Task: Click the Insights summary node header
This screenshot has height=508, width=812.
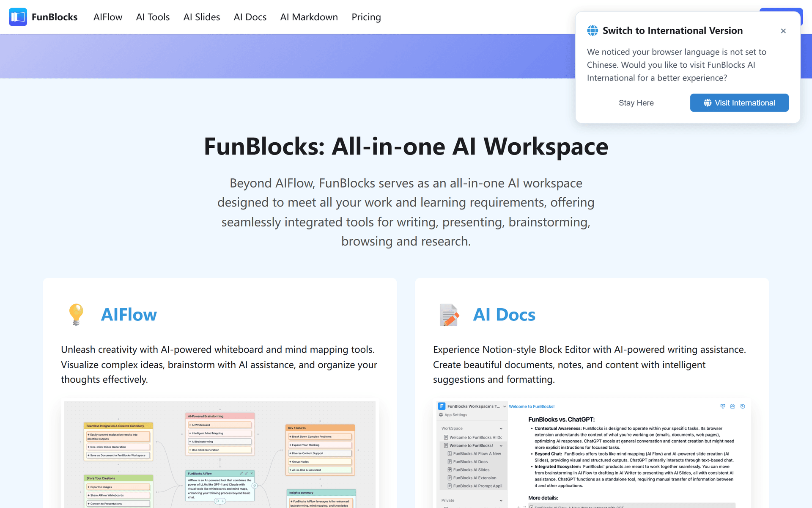Action: (321, 493)
